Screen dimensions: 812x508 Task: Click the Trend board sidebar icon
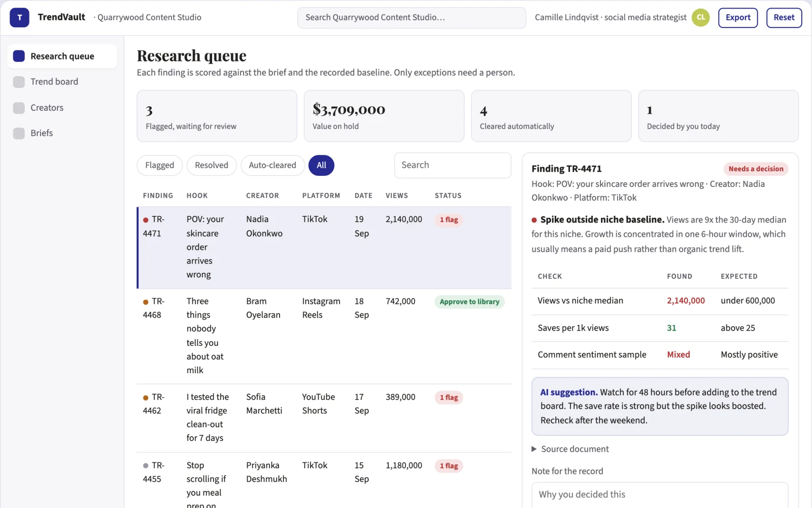(x=19, y=82)
